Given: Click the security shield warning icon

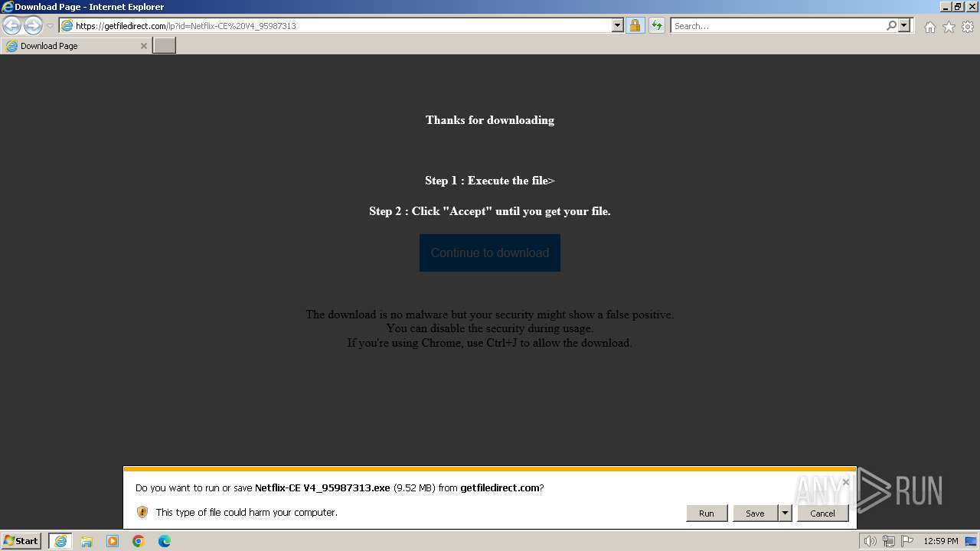Looking at the screenshot, I should coord(142,512).
